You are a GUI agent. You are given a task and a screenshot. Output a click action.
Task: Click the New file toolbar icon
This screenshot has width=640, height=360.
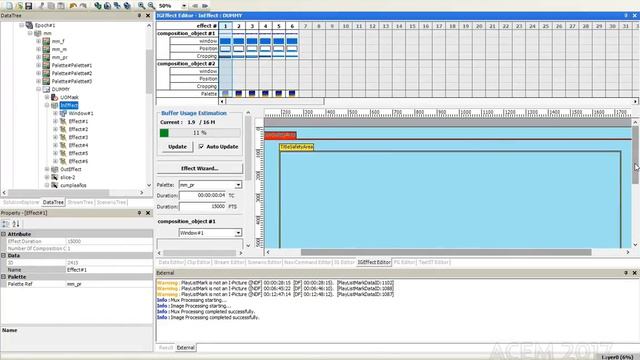tap(9, 6)
